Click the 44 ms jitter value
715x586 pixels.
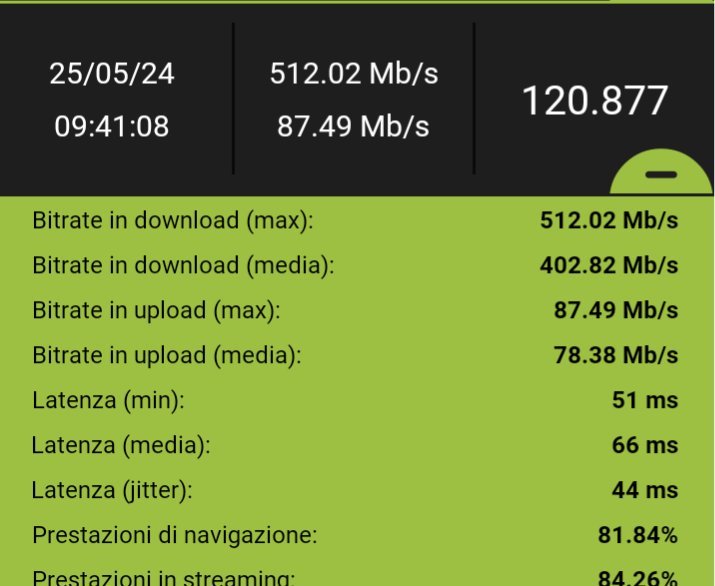pyautogui.click(x=645, y=490)
